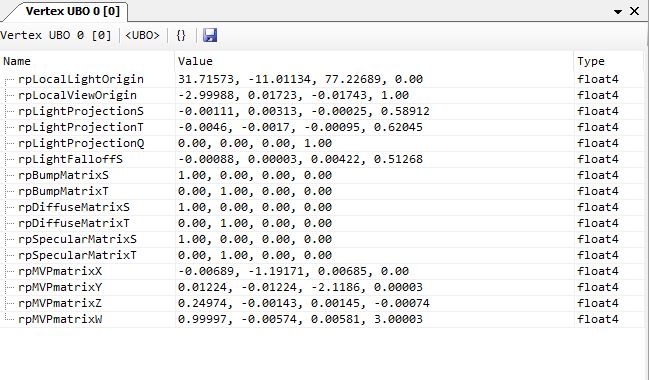Click the float4 type of rpLocalLightOrigin
The height and width of the screenshot is (380, 649).
[598, 79]
